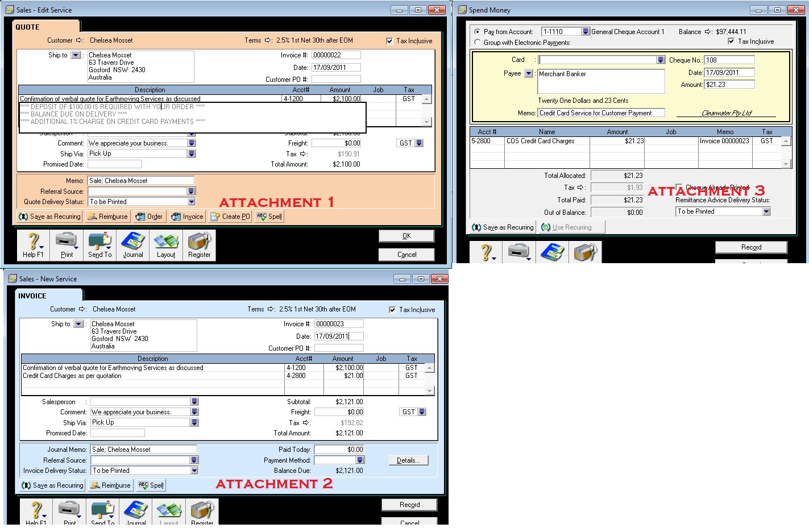Click the Customer zoom arrow in the Invoice window
This screenshot has height=532, width=809.
[x=82, y=309]
